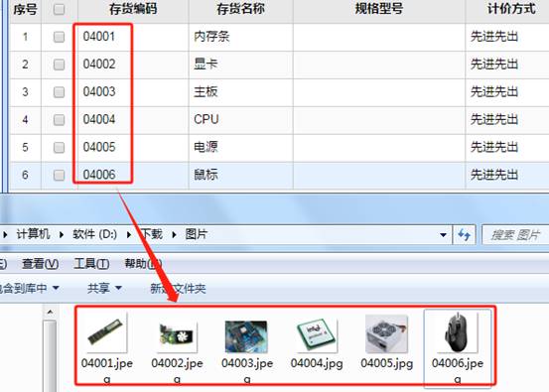Click the 04004.jpg CPU image file

click(317, 343)
